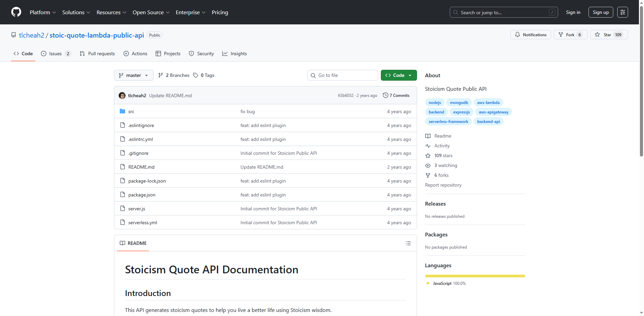Click the Fork icon in Fork button
This screenshot has width=644, height=316.
point(561,35)
